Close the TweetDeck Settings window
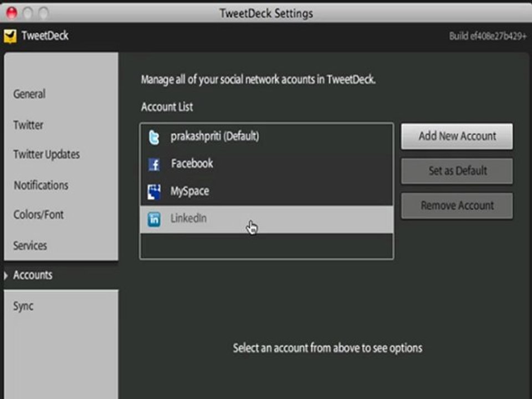Screen dimensions: 532x399 12,13
